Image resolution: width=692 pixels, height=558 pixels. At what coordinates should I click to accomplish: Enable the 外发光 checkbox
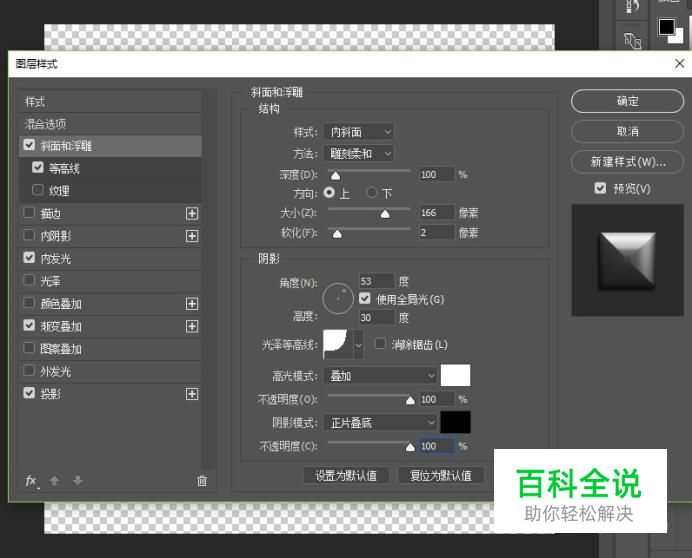tap(29, 370)
